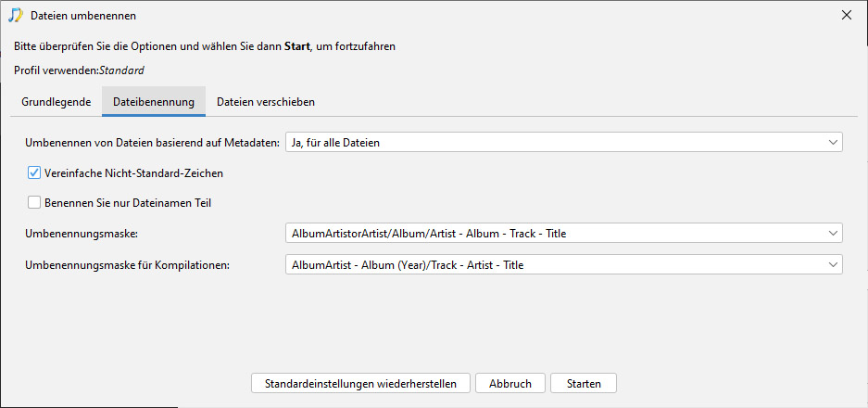Click the Dateien umbenennen window title
Viewport: 868px width, 408px height.
coord(83,16)
